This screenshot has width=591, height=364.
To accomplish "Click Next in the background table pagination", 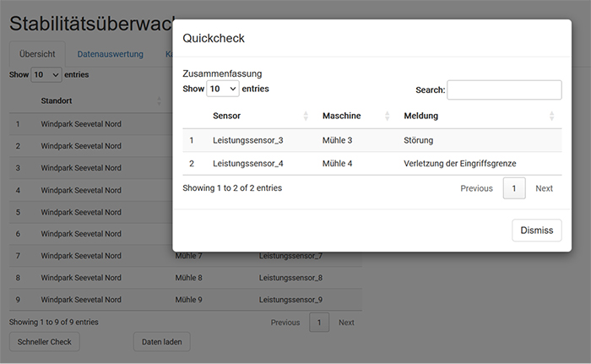I will coord(346,322).
